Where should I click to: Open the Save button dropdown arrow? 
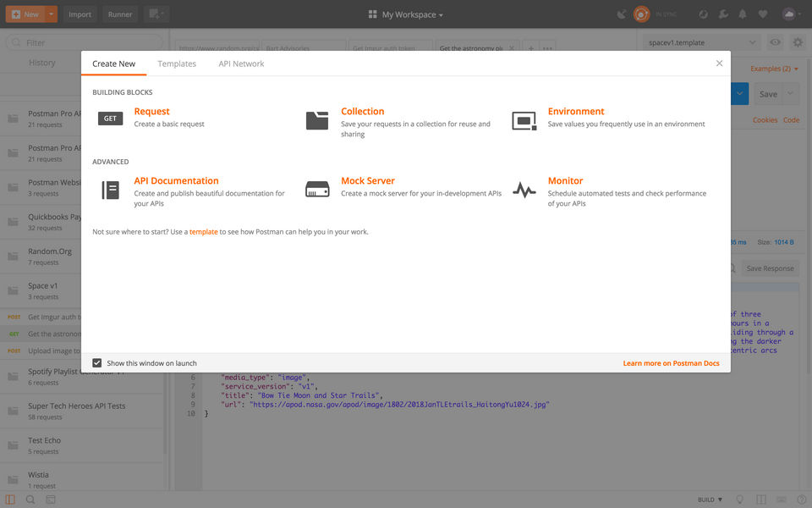(790, 94)
